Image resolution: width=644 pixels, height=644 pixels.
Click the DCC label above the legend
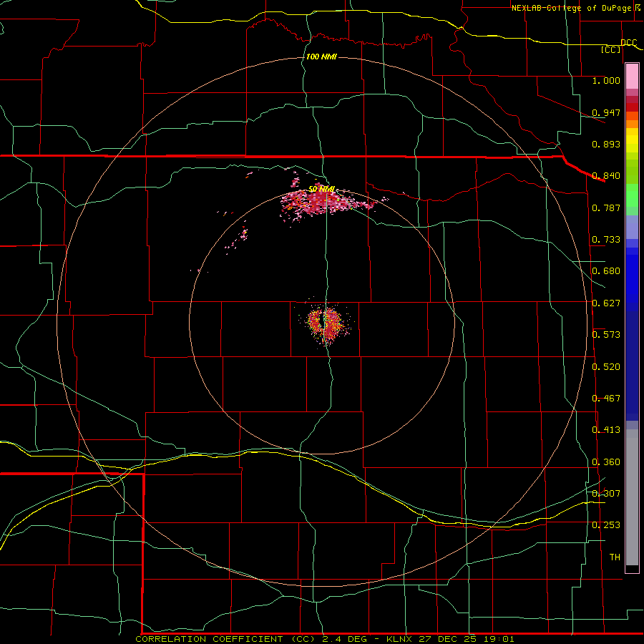628,42
